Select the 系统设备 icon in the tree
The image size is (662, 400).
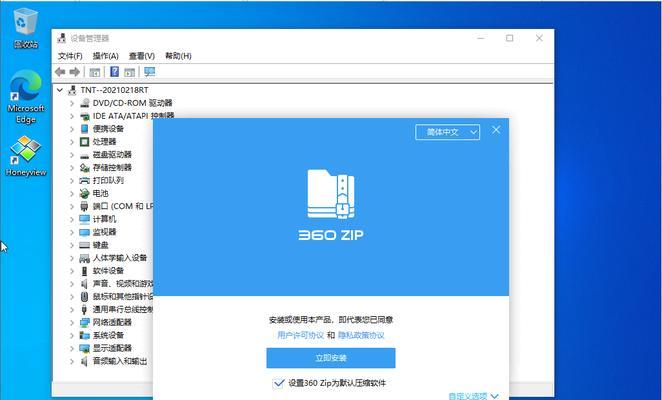(x=84, y=335)
